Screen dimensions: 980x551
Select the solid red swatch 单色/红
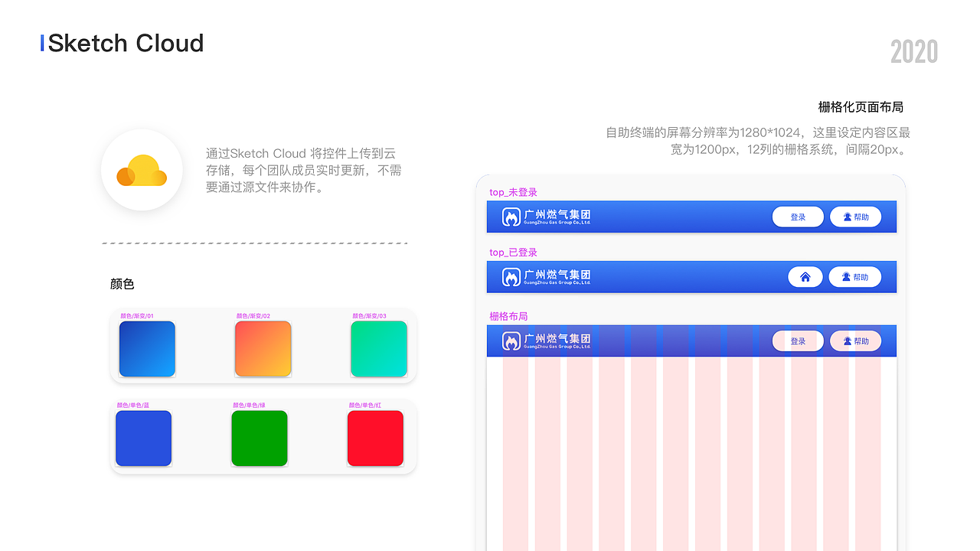375,439
